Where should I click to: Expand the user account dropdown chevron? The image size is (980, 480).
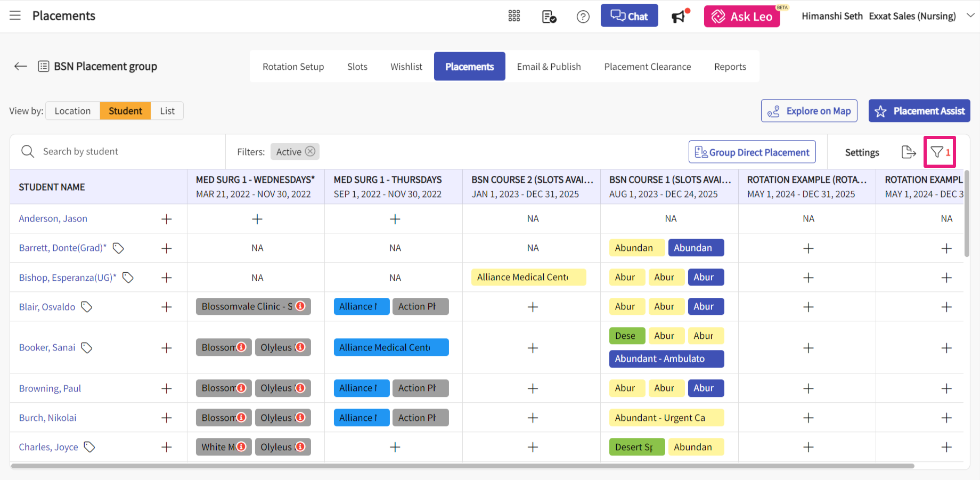click(x=970, y=15)
